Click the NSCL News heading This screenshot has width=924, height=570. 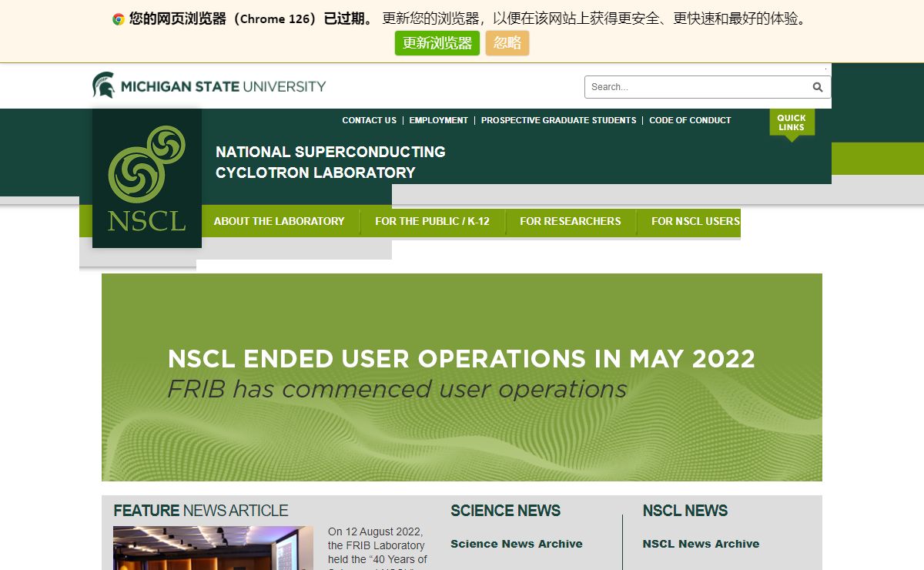pyautogui.click(x=685, y=511)
